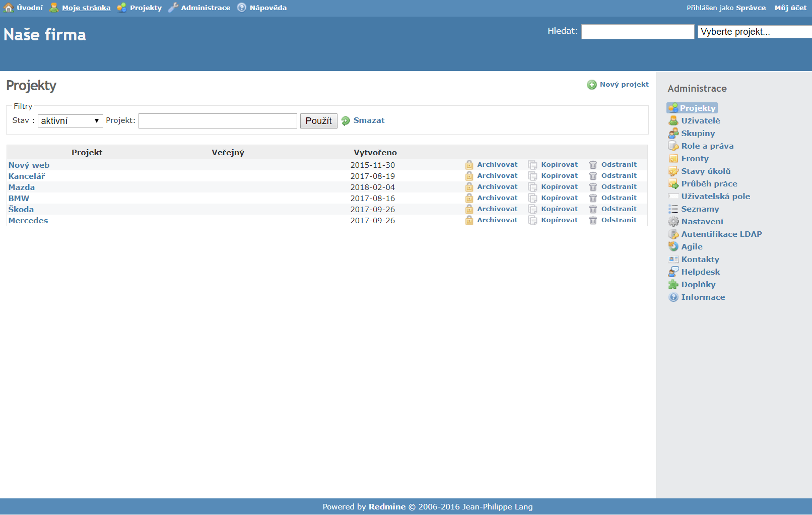Go to Úvodní in the top menu
Viewport: 812px width, 515px height.
point(30,8)
